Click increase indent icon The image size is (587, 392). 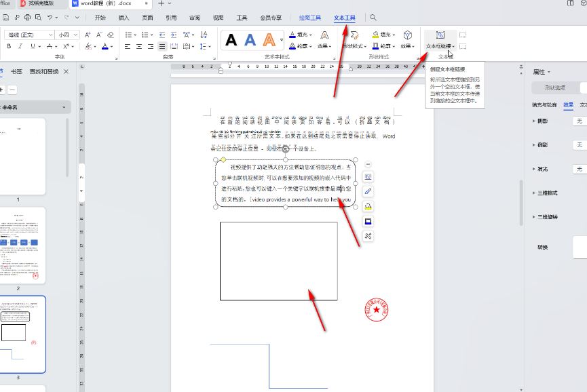[x=174, y=35]
